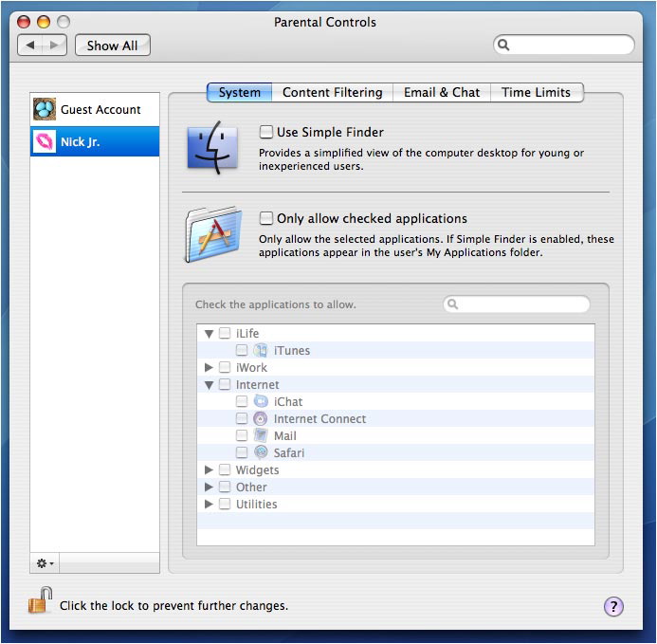This screenshot has height=644, width=657.
Task: Collapse the iLife group triangle
Action: click(x=210, y=334)
